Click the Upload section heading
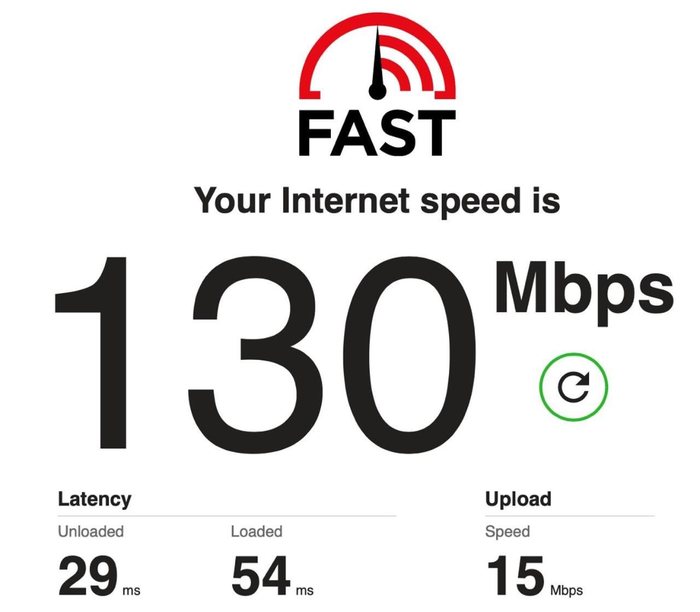 click(518, 499)
